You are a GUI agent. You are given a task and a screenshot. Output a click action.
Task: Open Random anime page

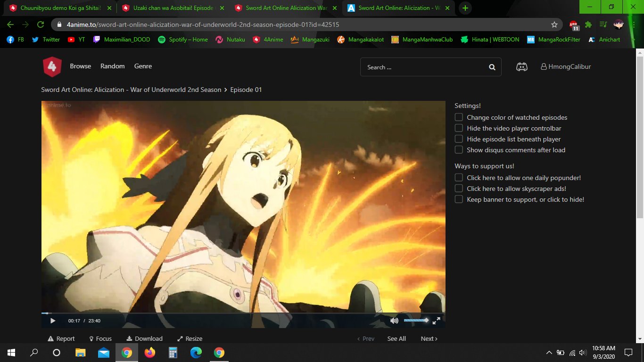[113, 66]
